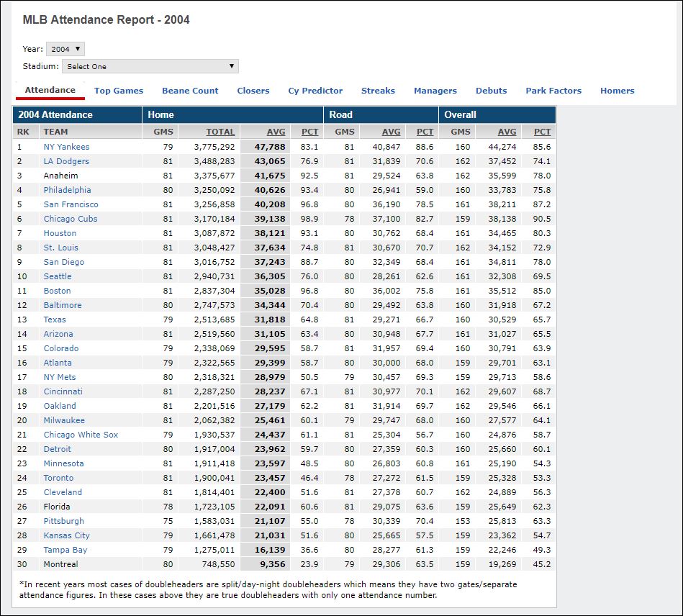Sort by Road PCT column header
The image size is (683, 616).
click(x=425, y=132)
